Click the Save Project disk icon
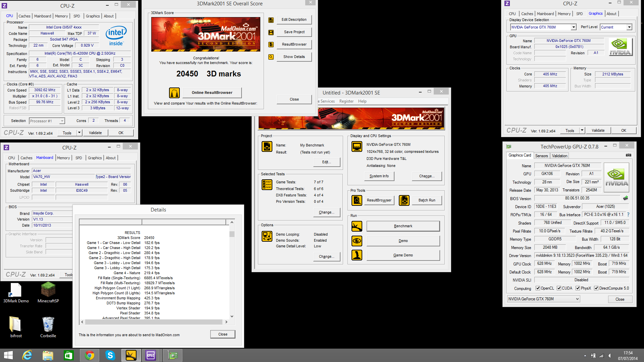Image resolution: width=644 pixels, height=362 pixels. (271, 33)
